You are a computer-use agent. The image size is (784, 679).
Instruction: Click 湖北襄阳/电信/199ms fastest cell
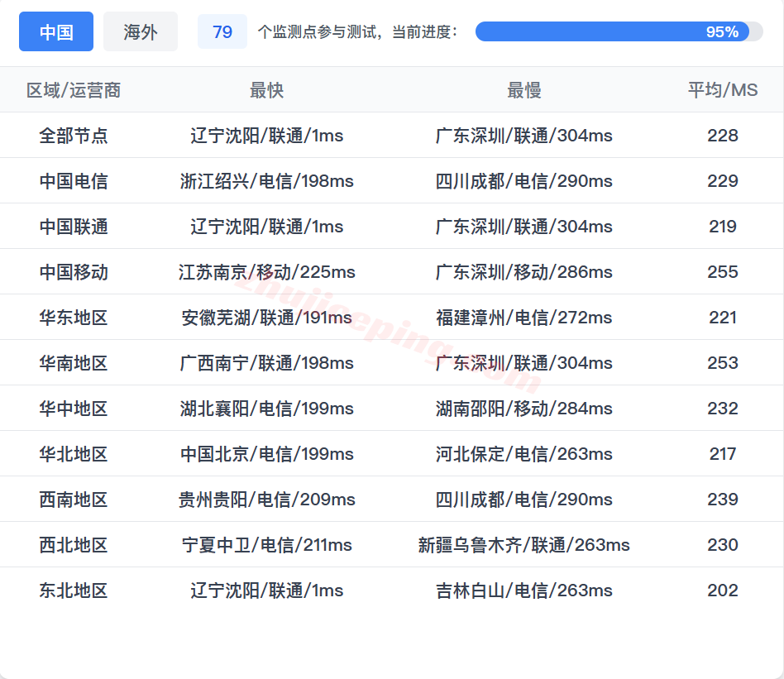pos(266,409)
